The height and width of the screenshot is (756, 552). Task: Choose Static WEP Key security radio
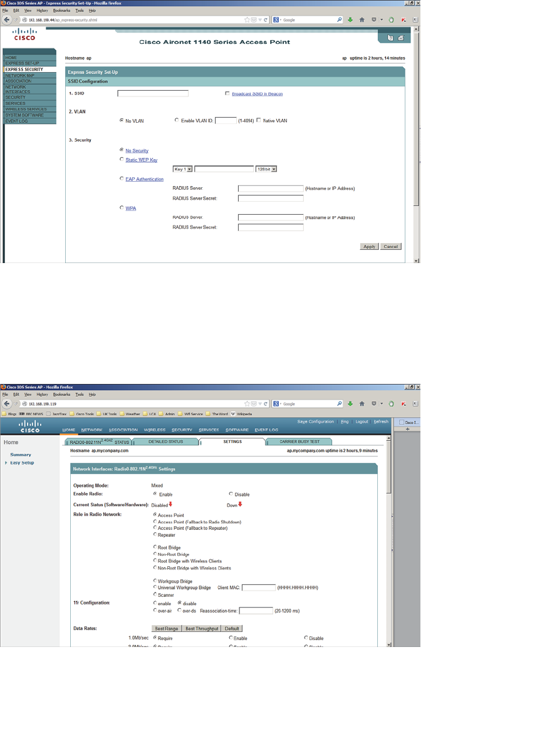pyautogui.click(x=122, y=160)
